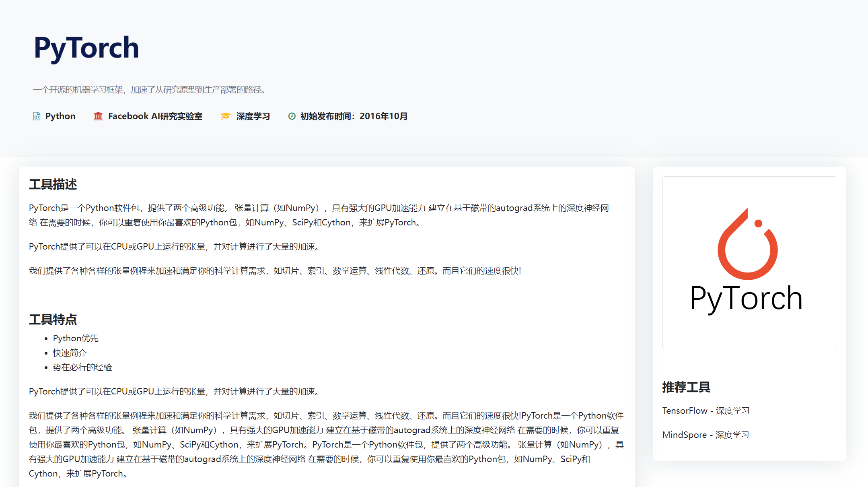Click the Python优先 bullet item

76,338
